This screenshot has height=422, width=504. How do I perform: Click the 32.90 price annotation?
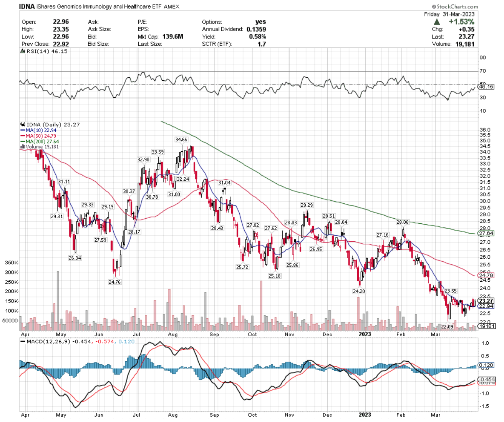click(143, 159)
